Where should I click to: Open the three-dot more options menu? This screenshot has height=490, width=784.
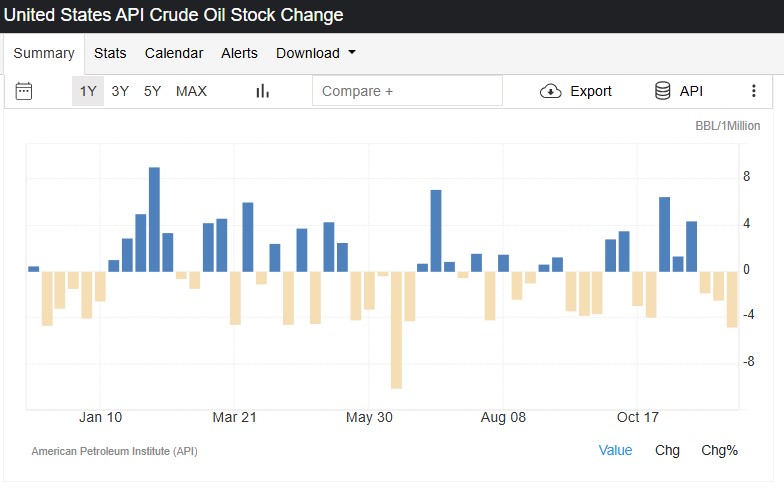point(754,91)
